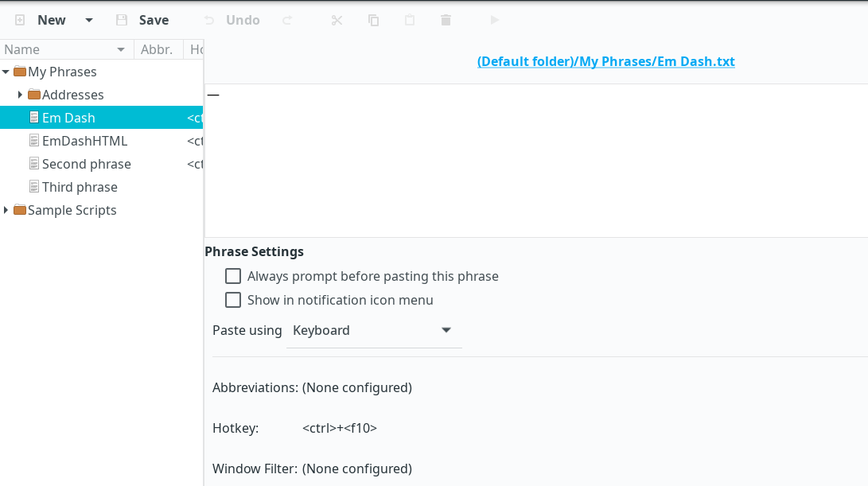Enable Always prompt before pasting this phrase
This screenshot has width=868, height=486.
(232, 276)
